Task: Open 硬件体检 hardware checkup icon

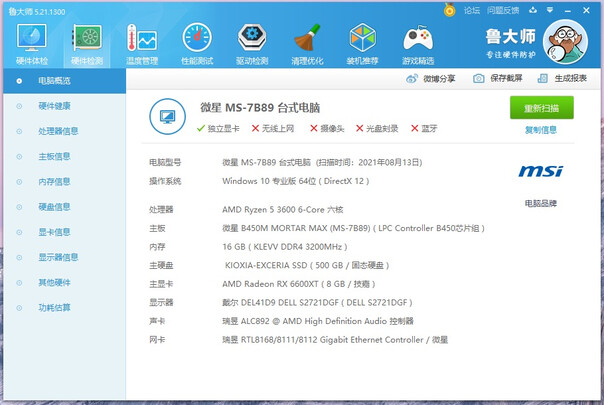Action: pyautogui.click(x=32, y=42)
